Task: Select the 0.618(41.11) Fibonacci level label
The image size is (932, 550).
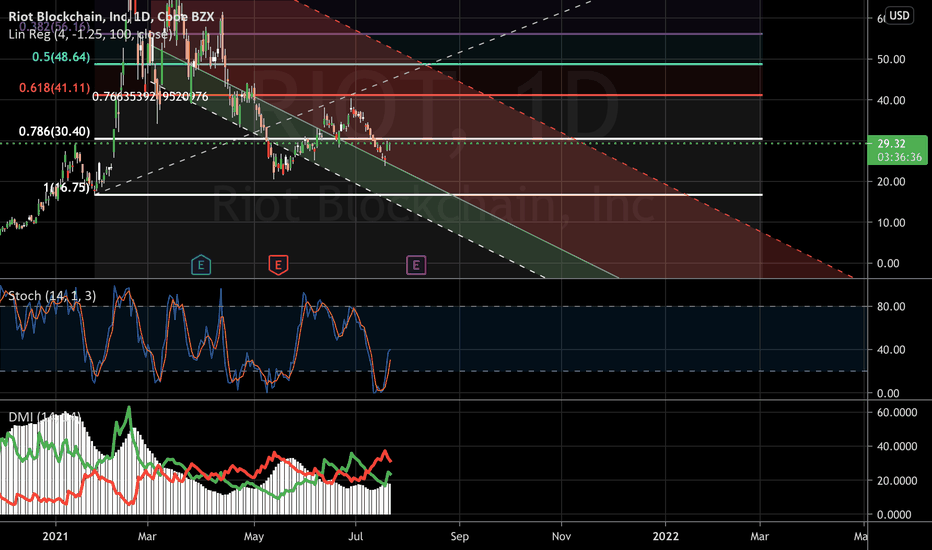Action: [55, 88]
